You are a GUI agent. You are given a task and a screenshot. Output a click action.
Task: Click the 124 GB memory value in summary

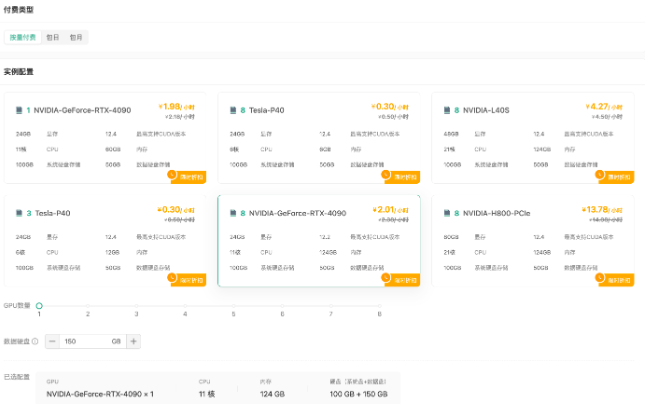point(272,394)
